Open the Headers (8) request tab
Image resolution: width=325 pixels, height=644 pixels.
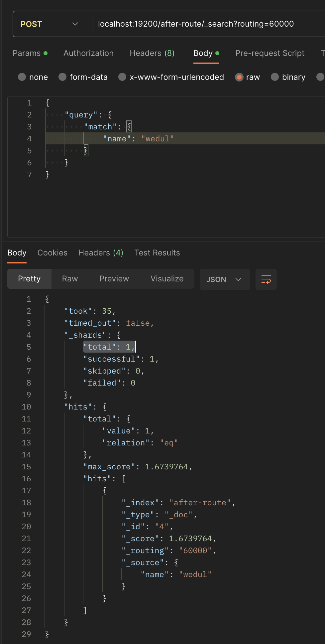point(152,53)
